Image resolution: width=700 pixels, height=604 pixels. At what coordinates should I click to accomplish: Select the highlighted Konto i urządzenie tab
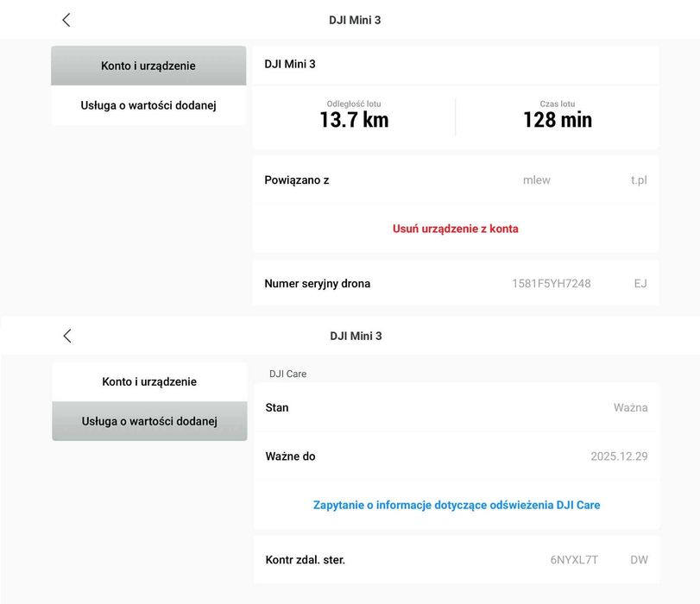(148, 66)
